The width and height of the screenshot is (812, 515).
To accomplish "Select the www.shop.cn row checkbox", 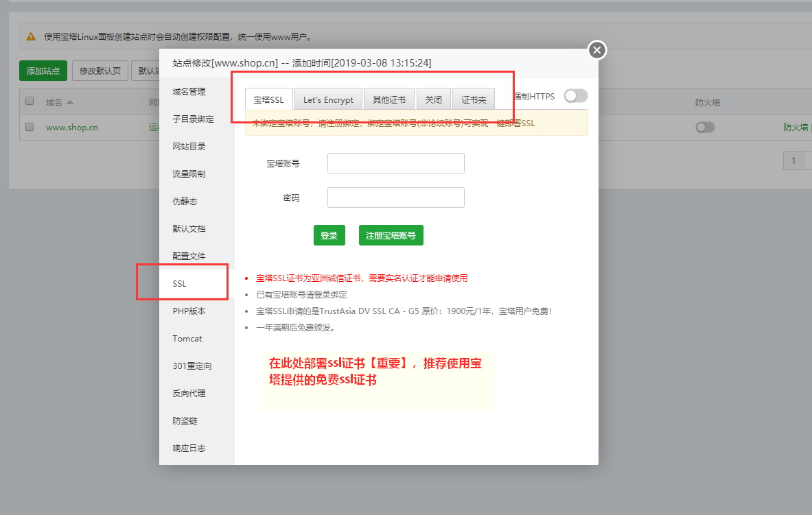I will 30,127.
